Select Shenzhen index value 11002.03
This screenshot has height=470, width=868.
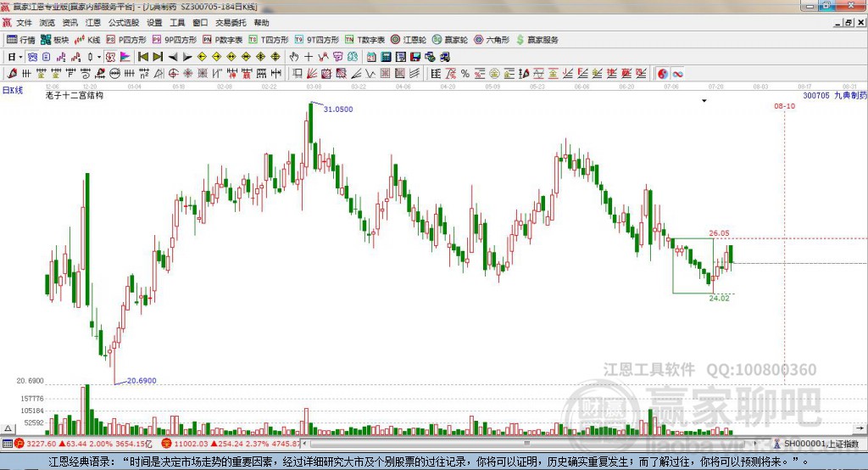(x=191, y=444)
